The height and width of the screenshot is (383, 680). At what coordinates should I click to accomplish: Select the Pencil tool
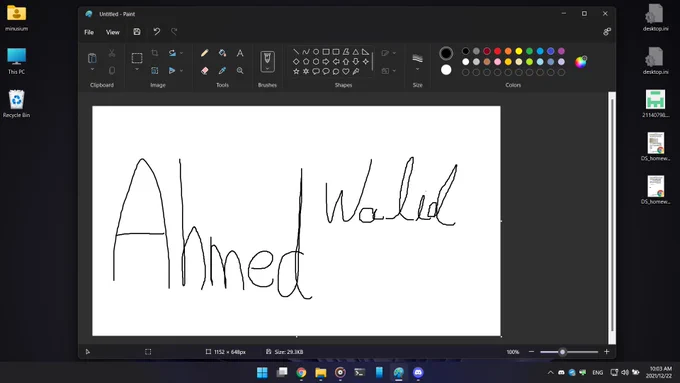204,53
